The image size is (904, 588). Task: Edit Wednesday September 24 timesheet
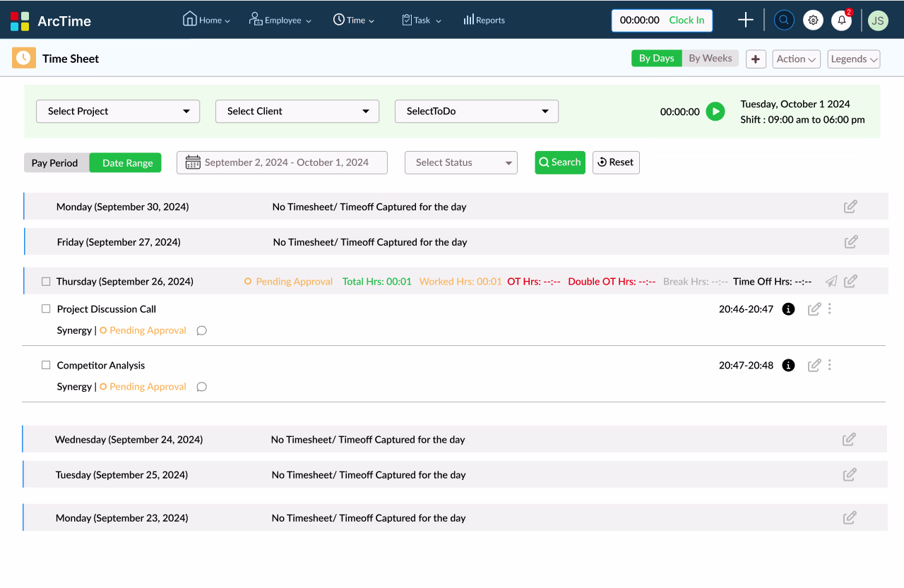[849, 439]
